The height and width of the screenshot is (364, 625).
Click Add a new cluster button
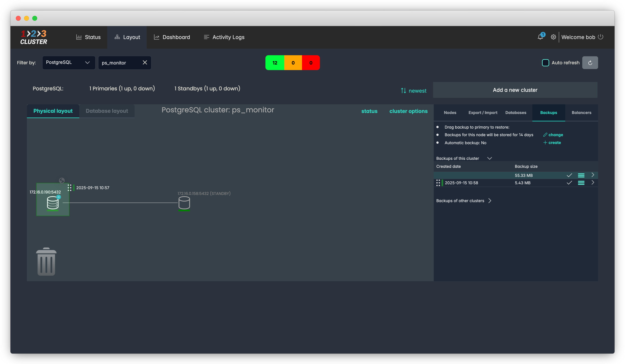pos(515,90)
